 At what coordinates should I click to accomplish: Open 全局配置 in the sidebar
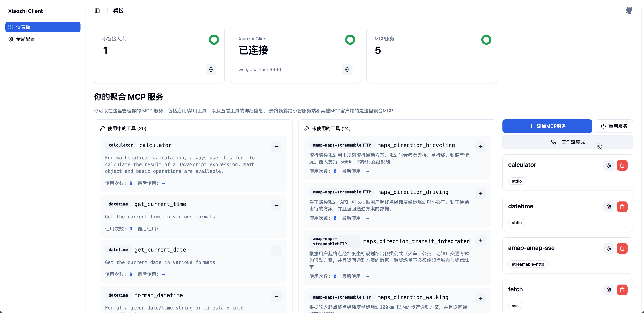coord(25,39)
